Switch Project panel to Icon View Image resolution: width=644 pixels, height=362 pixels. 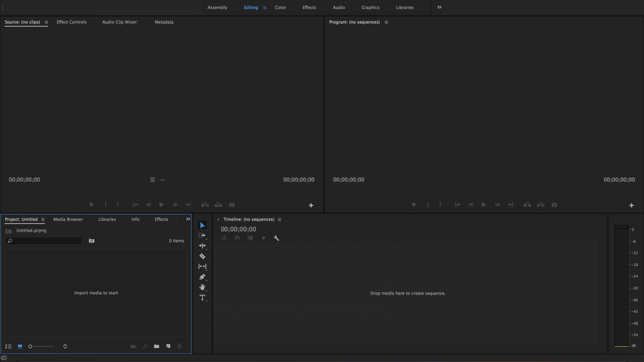click(x=20, y=346)
